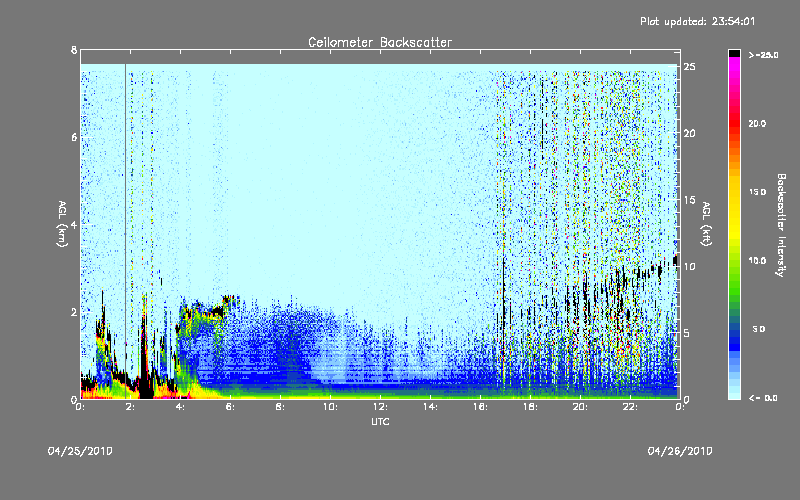Screen dimensions: 800x500
Task: Click the '22:' UTC tick label
Action: [630, 407]
